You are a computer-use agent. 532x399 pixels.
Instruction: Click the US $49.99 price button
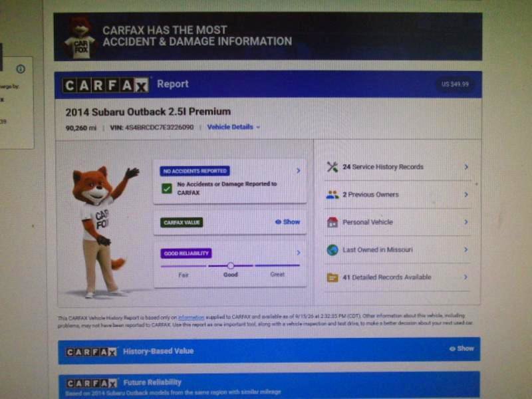(x=455, y=84)
